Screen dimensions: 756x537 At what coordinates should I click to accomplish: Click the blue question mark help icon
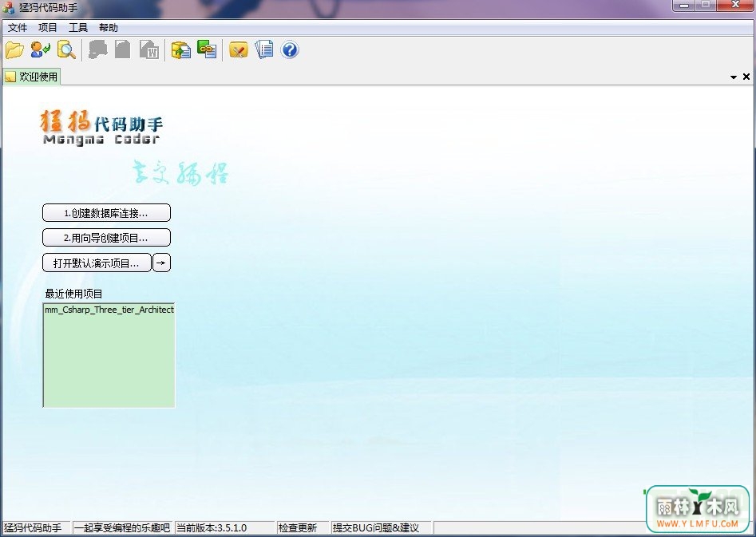point(290,49)
